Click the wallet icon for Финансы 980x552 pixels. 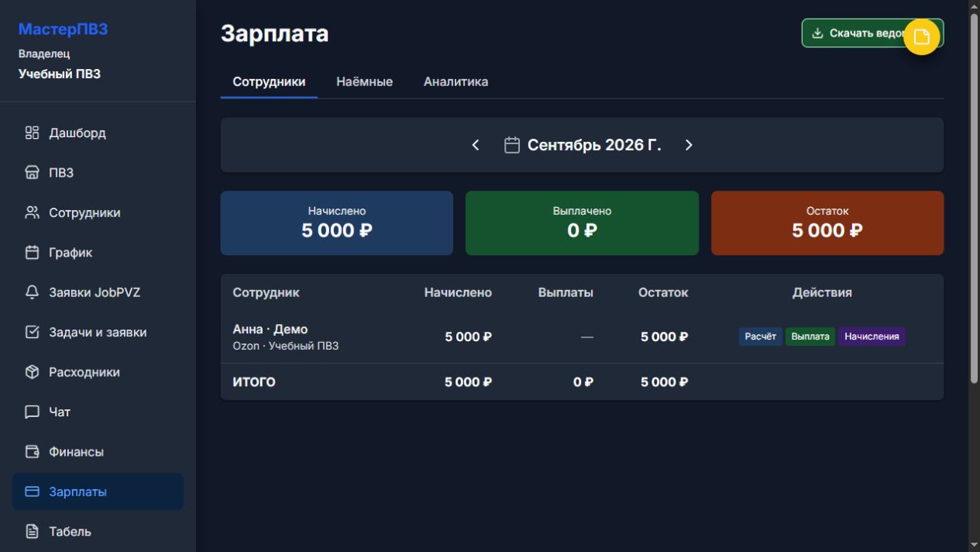click(x=32, y=452)
